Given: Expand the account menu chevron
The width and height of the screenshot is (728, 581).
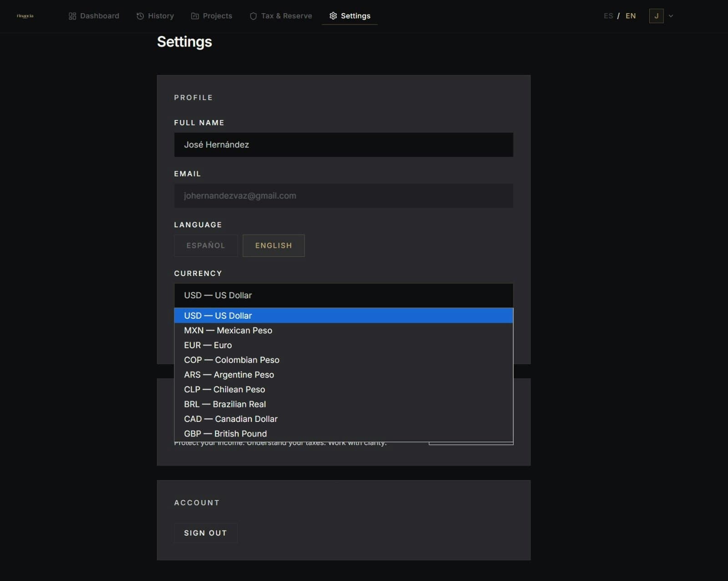Looking at the screenshot, I should click(670, 16).
